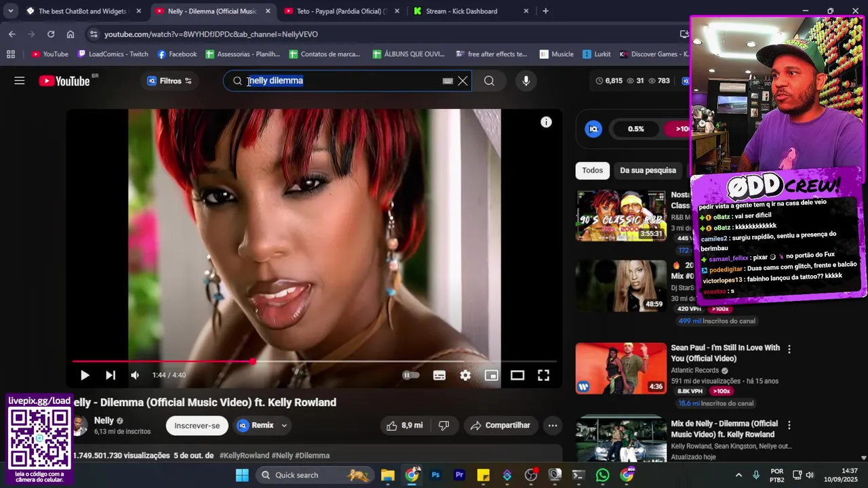This screenshot has height=488, width=868.
Task: Click the magnifier search submit button
Action: (489, 81)
